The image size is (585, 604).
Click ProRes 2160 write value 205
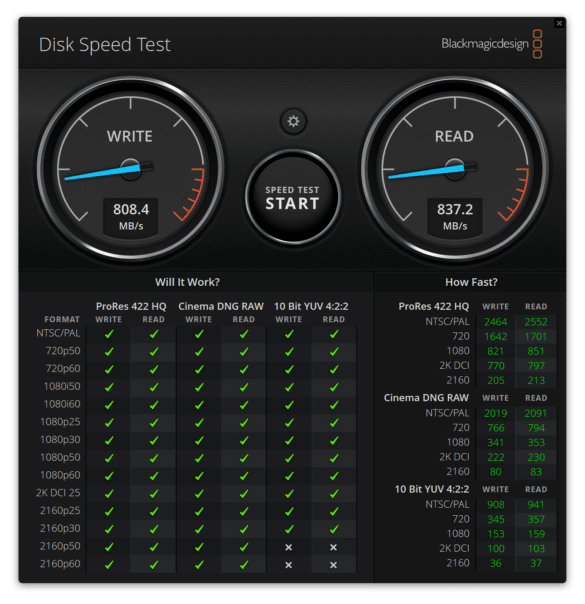pyautogui.click(x=496, y=380)
